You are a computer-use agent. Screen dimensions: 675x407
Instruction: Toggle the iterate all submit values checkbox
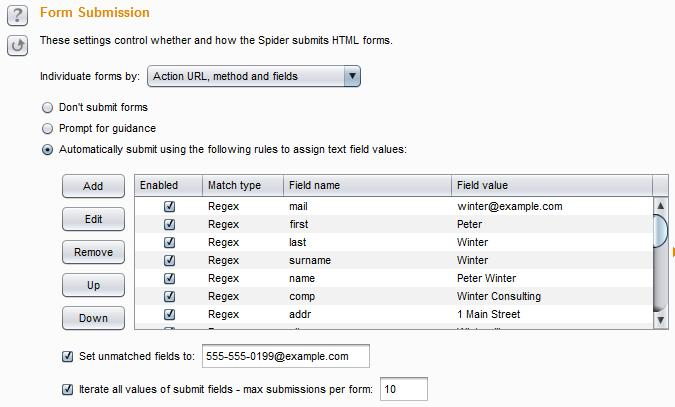[68, 389]
